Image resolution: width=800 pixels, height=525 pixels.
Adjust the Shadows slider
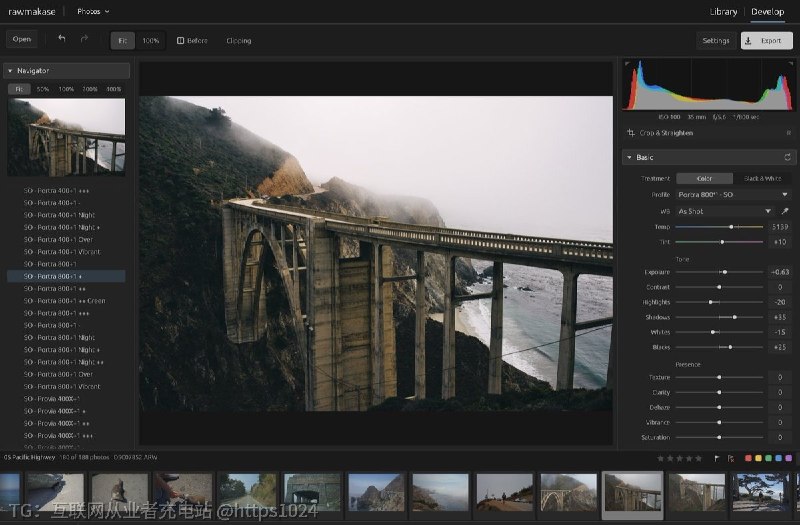[719, 317]
